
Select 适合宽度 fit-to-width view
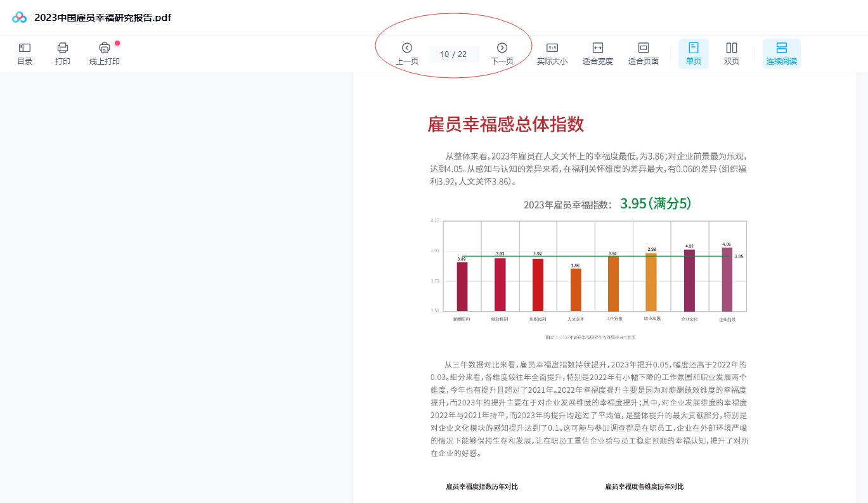(597, 53)
